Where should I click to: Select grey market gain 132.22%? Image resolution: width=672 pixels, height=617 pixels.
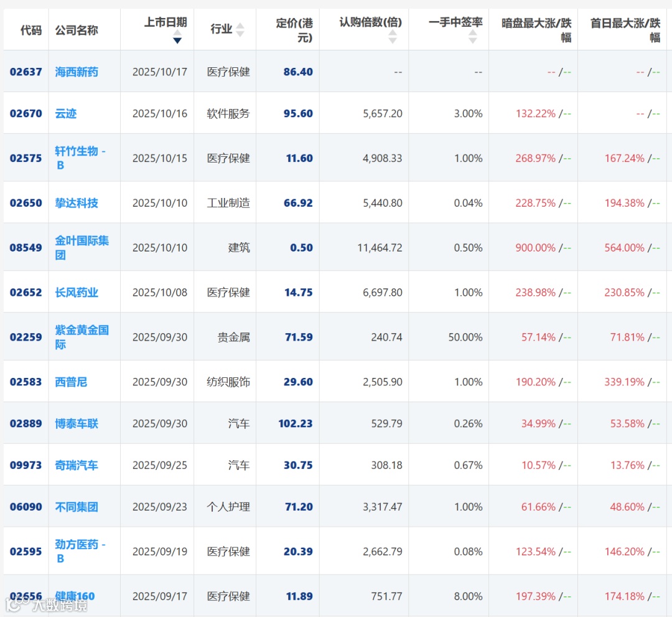point(535,113)
